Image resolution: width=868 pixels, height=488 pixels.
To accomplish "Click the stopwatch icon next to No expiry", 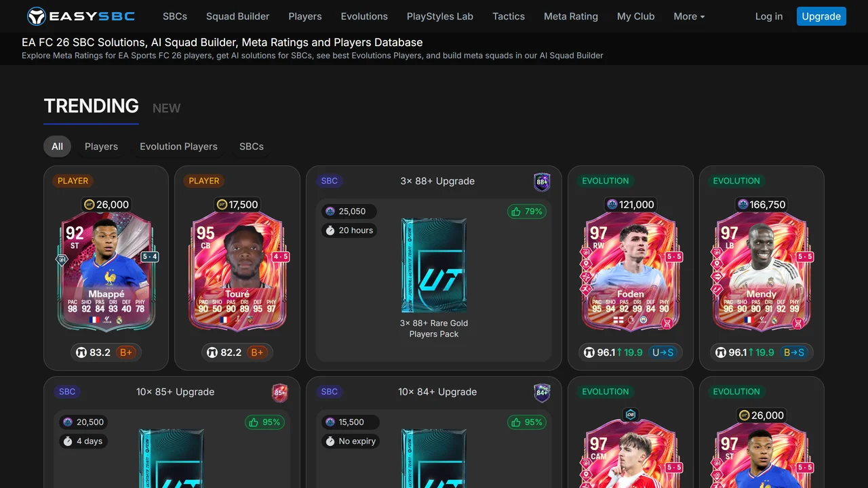I will coord(330,441).
